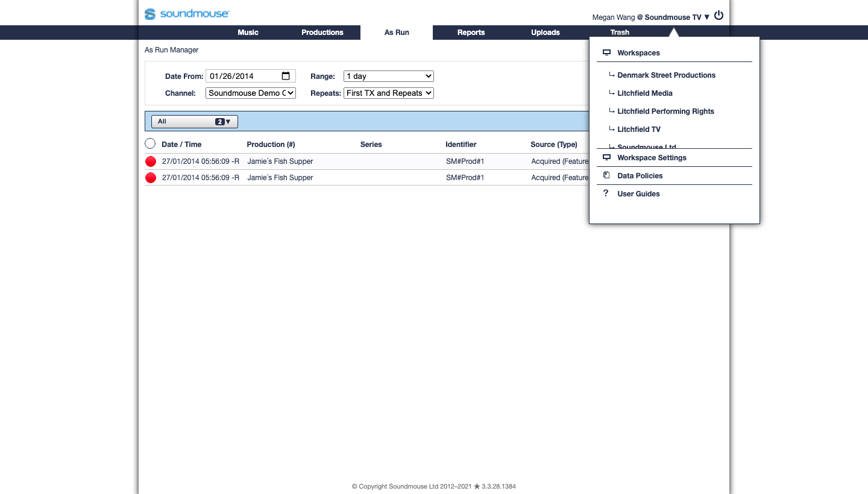Select Litchfield Performing Rights workspace
This screenshot has width=868, height=494.
pos(665,111)
